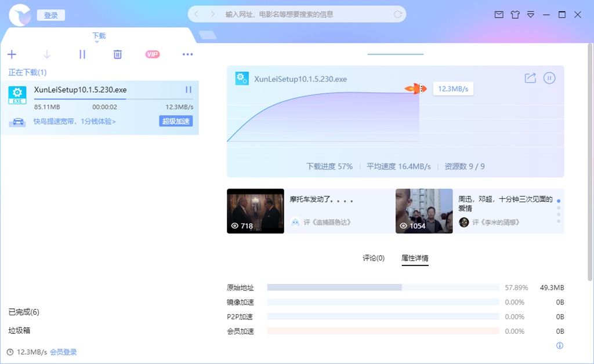Share the file with the share icon

tap(530, 78)
